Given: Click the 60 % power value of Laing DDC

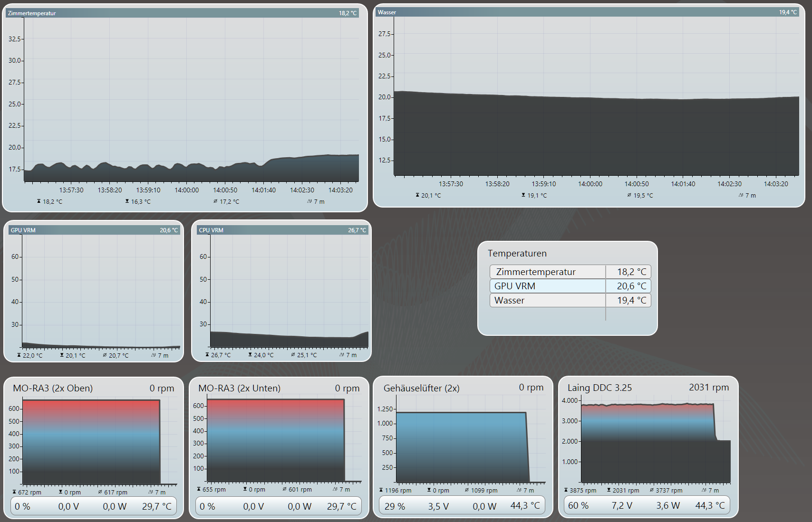Looking at the screenshot, I should tap(578, 505).
